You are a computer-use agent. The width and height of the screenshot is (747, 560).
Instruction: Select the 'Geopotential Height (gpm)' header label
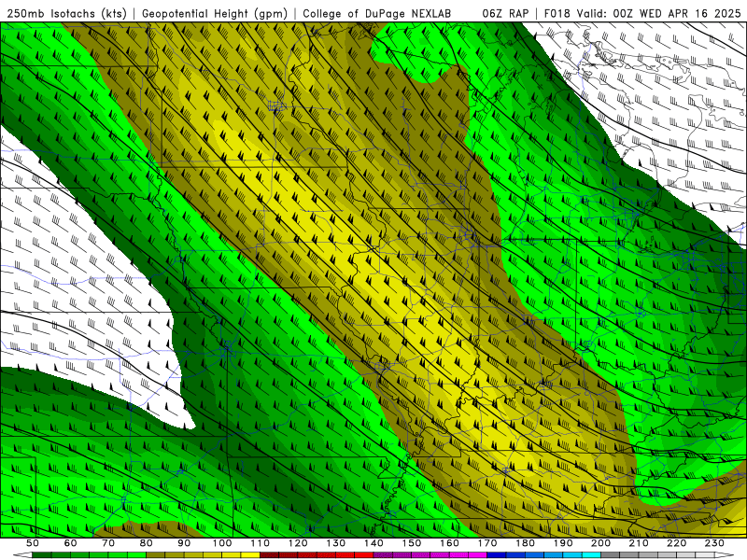pyautogui.click(x=215, y=13)
